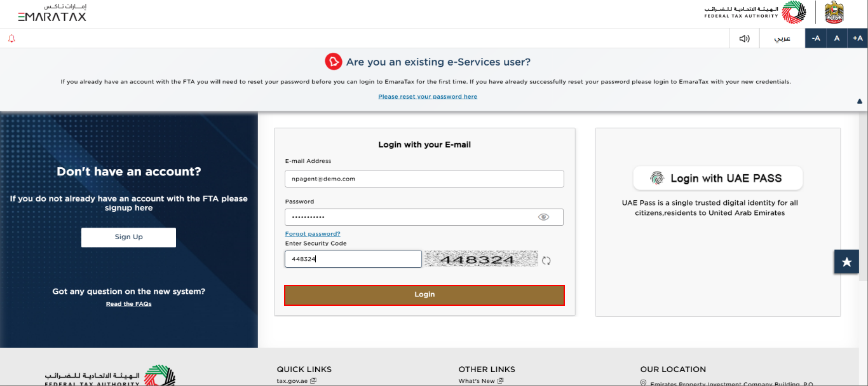Increase font size with +A button
868x386 pixels.
[858, 38]
